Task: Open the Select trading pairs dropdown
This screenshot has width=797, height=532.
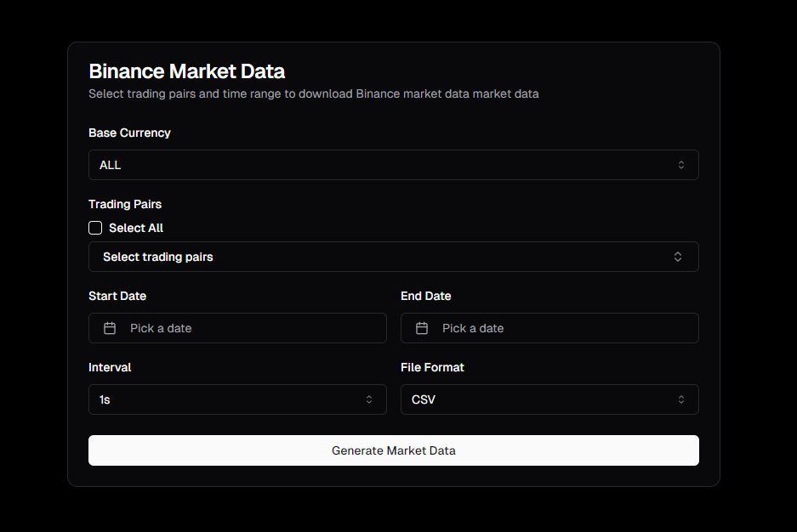Action: tap(394, 257)
